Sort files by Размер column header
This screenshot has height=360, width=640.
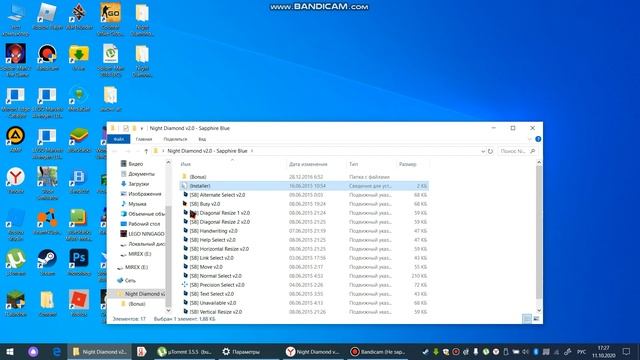(412, 164)
